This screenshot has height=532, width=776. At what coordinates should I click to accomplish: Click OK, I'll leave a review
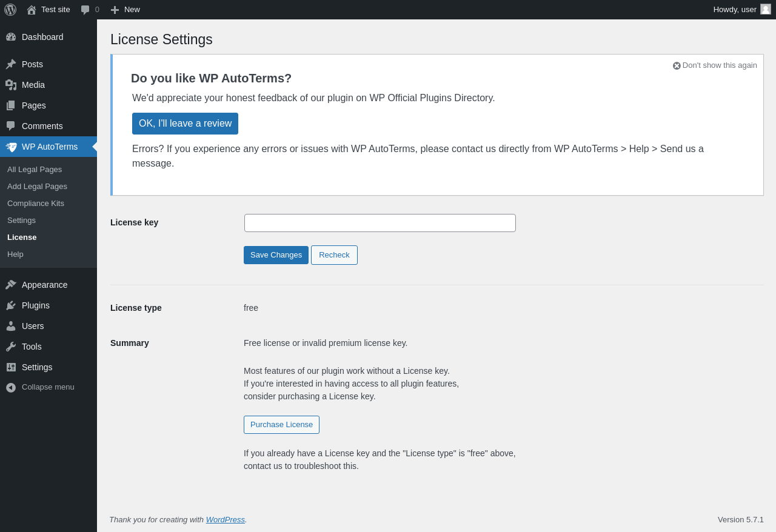[x=185, y=124]
